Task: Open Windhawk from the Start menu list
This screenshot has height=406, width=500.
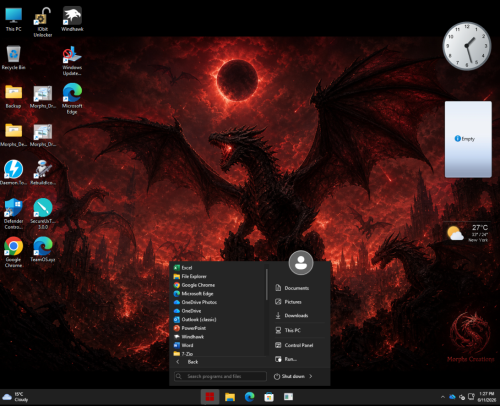Action: [219, 337]
